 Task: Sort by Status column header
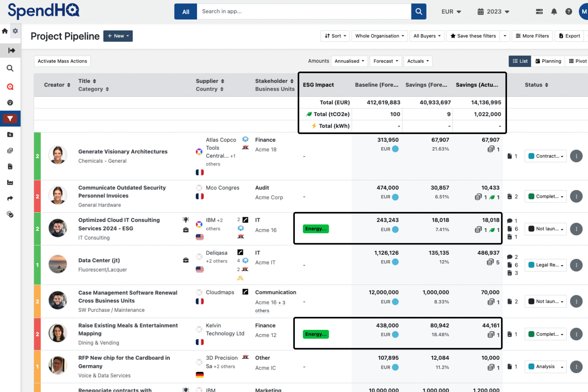point(537,85)
